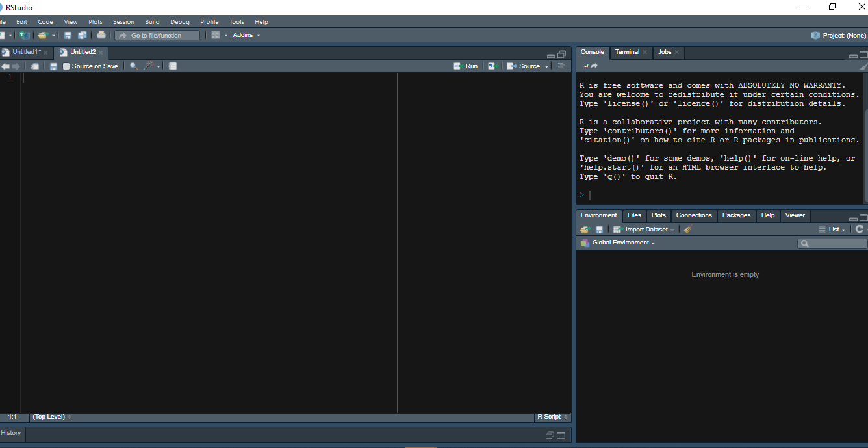The image size is (868, 448).
Task: Maximize the source editor pane
Action: (561, 55)
